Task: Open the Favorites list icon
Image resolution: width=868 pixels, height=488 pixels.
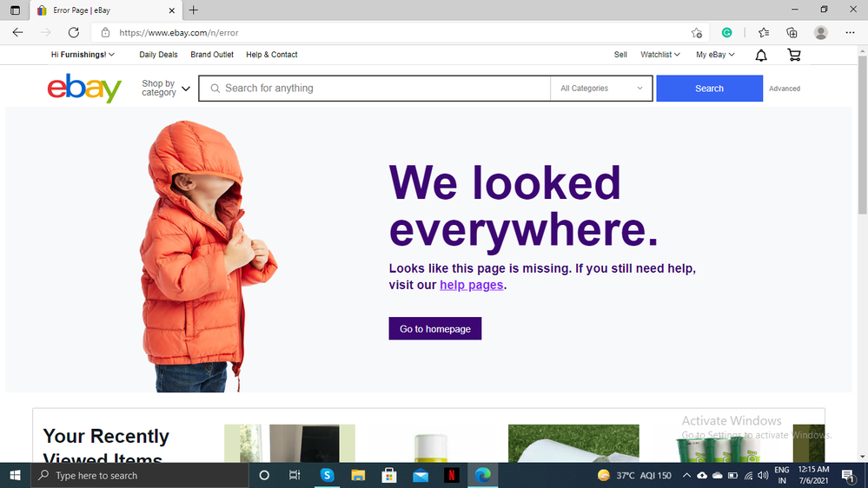Action: coord(764,33)
